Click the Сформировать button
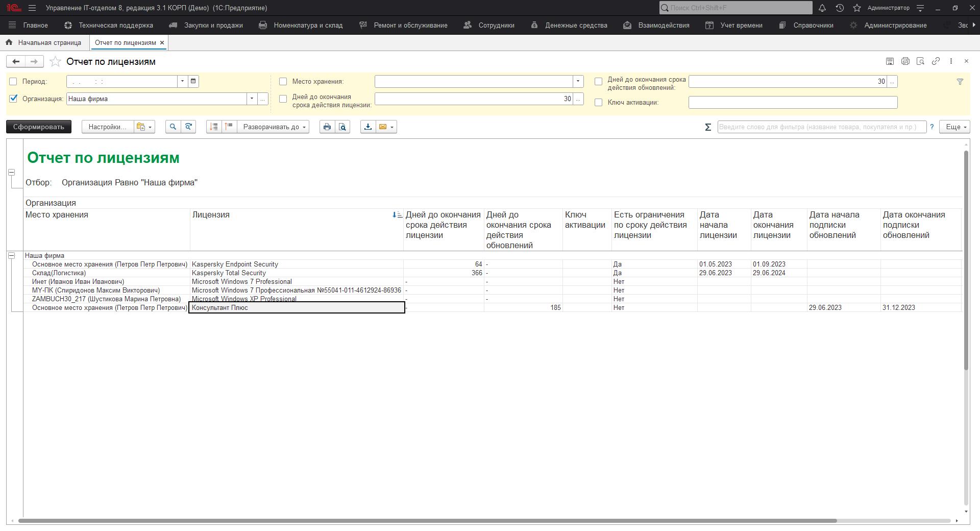Screen dimensions: 980x531 tap(39, 127)
